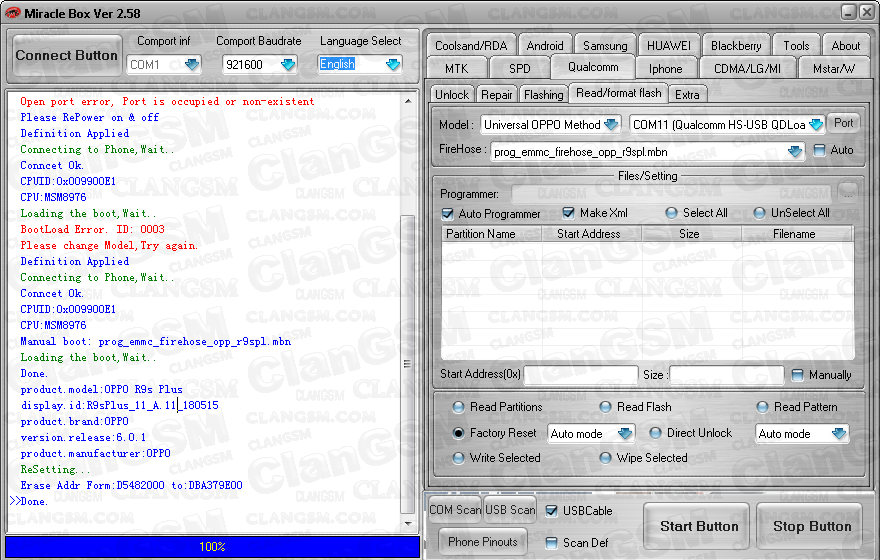Open the About tab
This screenshot has height=560, width=880.
click(x=845, y=45)
